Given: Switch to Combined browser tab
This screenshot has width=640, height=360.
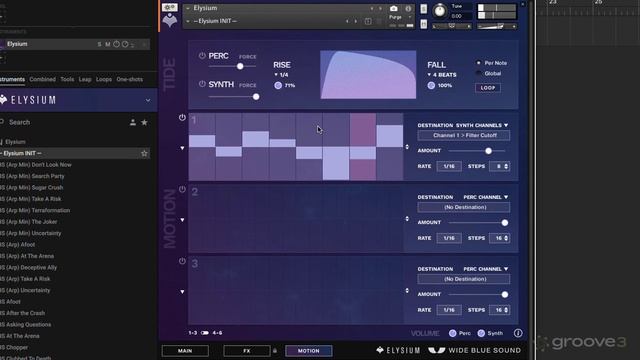Looking at the screenshot, I should click(x=42, y=79).
